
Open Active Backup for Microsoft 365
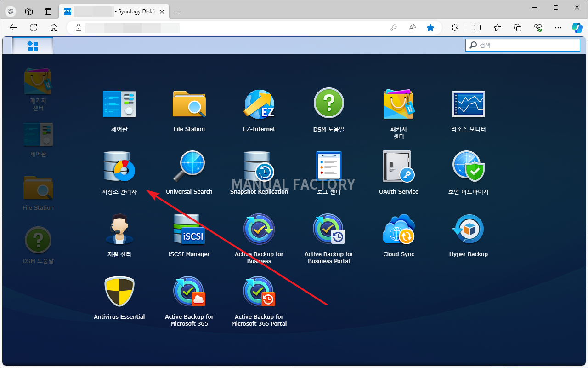point(189,291)
